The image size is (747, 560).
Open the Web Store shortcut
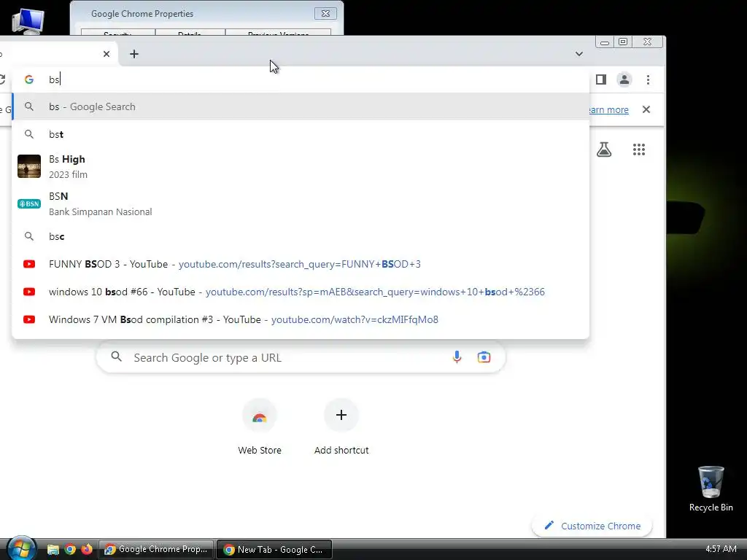[260, 427]
